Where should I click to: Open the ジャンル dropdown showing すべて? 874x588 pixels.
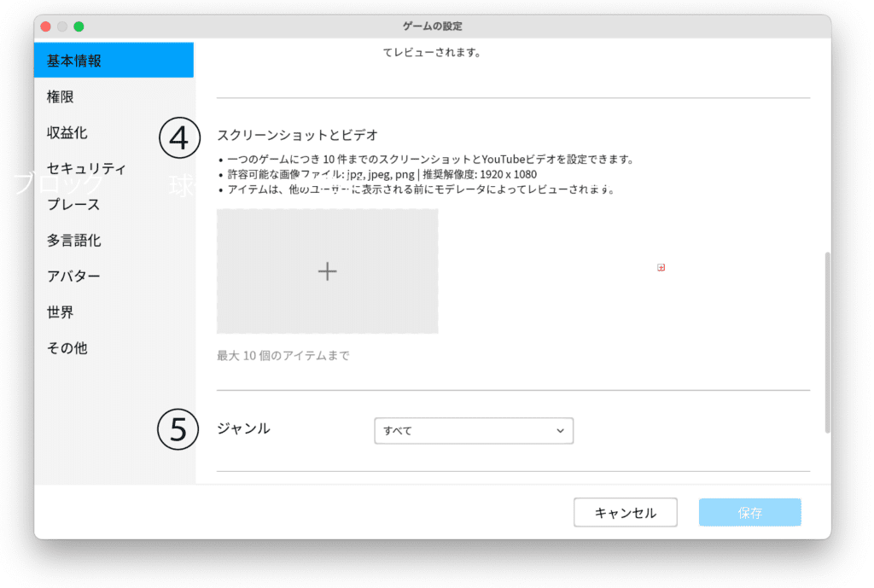pos(474,431)
